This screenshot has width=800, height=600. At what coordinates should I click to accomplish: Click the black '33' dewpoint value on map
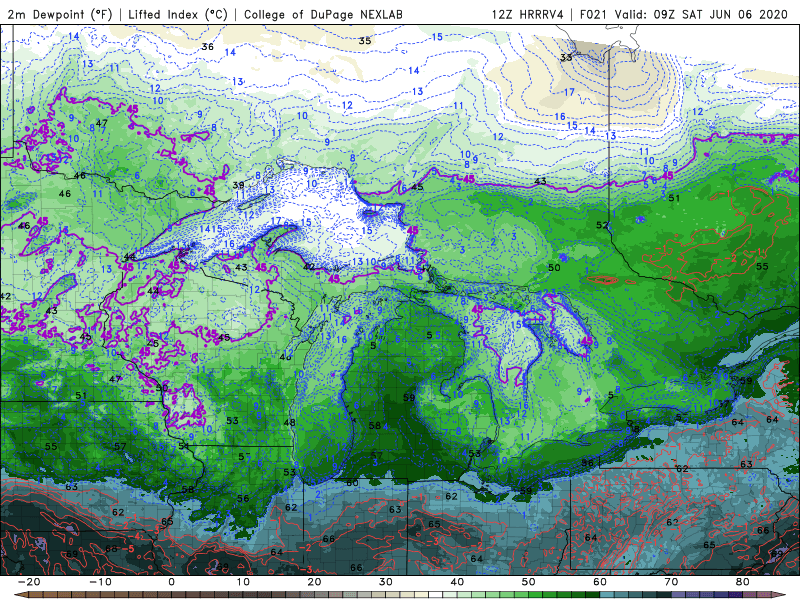pyautogui.click(x=566, y=57)
